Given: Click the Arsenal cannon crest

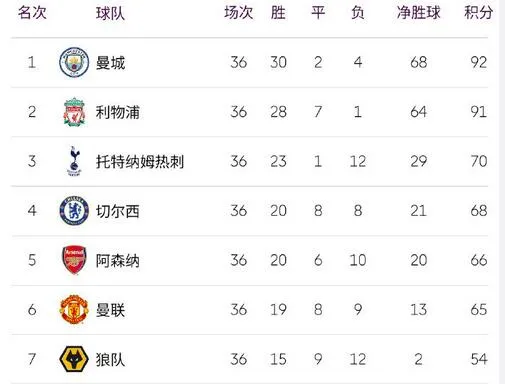Looking at the screenshot, I should coord(74,260).
